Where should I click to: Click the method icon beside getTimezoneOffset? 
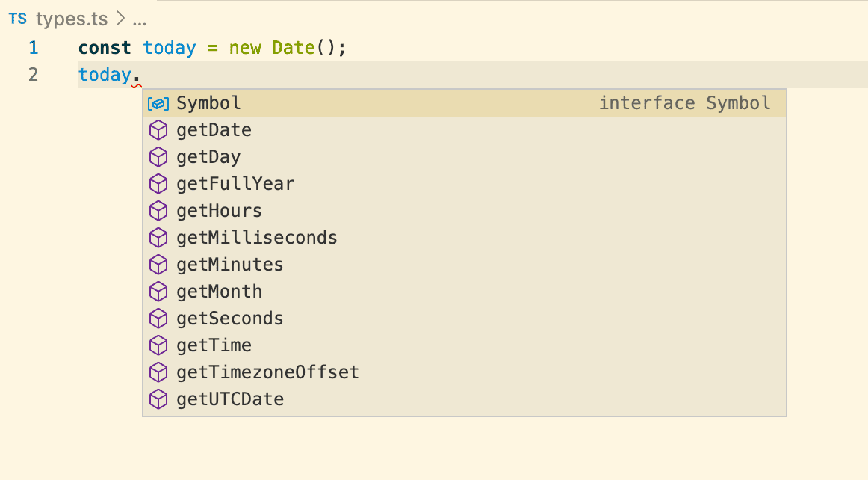[158, 372]
